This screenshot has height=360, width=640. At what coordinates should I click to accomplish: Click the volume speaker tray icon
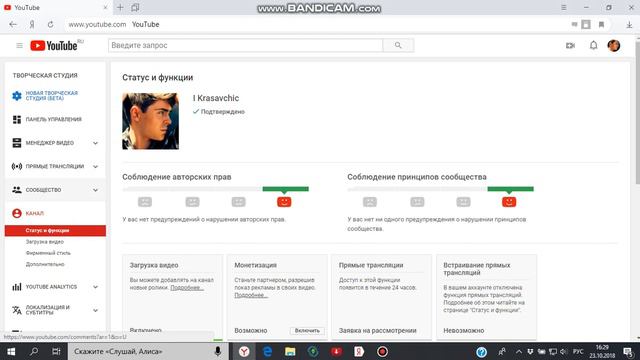[564, 351]
